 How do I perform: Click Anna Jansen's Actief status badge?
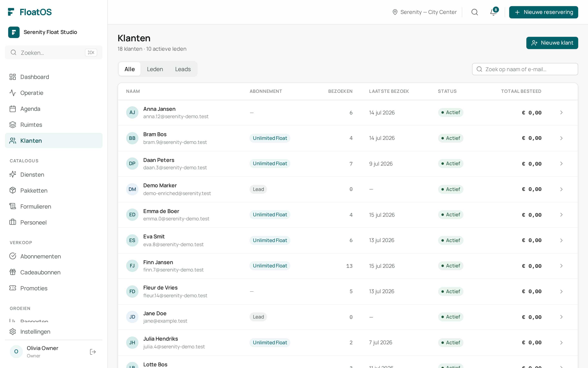tap(451, 112)
